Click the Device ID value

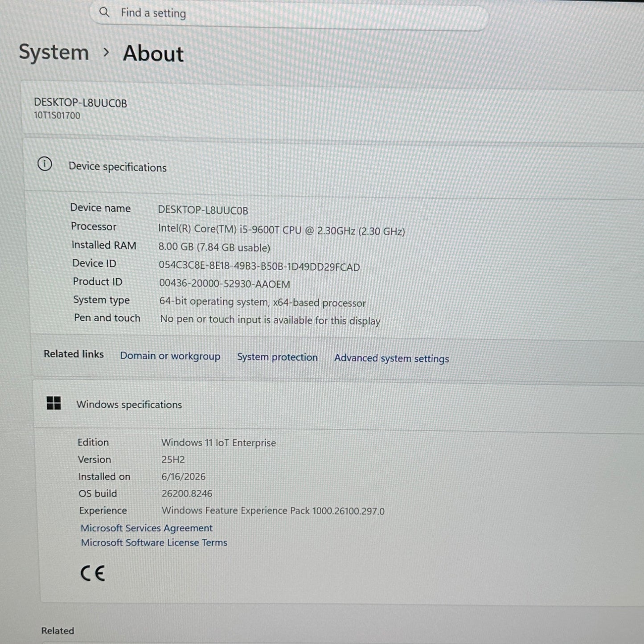(259, 267)
